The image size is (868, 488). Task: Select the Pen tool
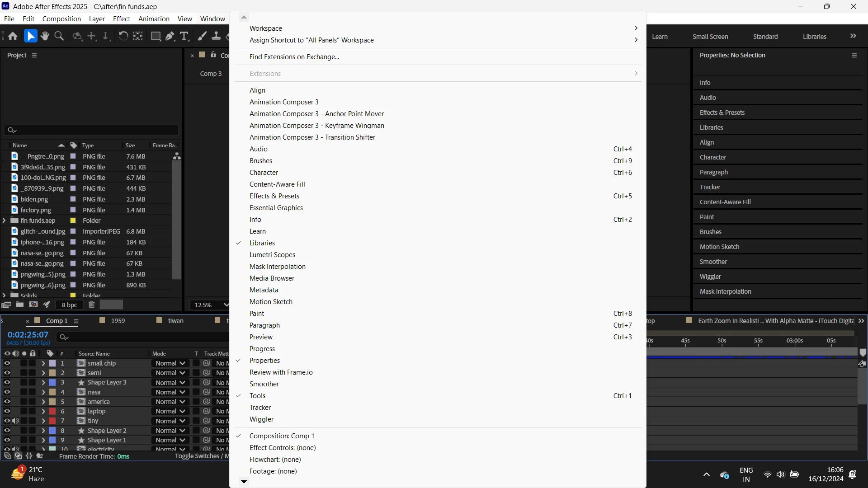tap(170, 36)
